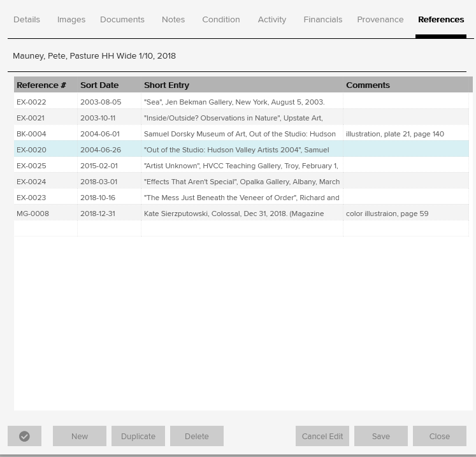Image resolution: width=476 pixels, height=457 pixels.
Task: Click comment "color illustraion, page 59"
Action: click(387, 214)
